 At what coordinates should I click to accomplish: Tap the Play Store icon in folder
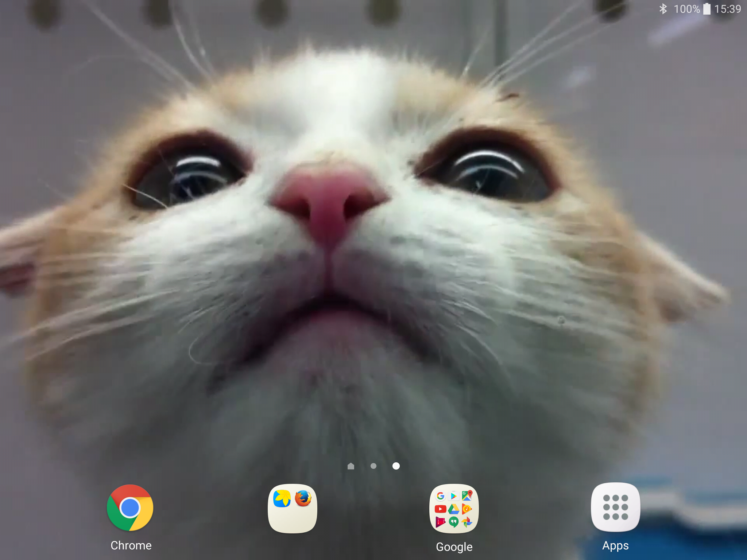click(454, 496)
